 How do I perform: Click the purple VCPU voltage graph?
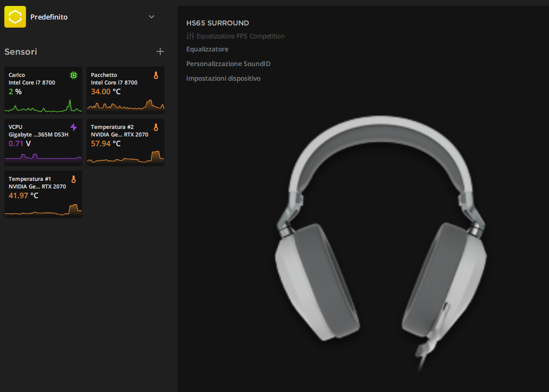click(x=43, y=159)
